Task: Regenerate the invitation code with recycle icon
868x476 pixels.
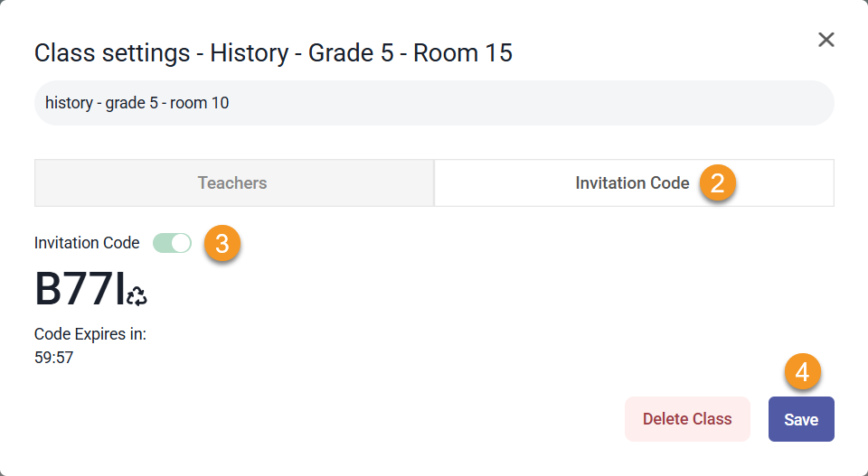Action: click(137, 295)
